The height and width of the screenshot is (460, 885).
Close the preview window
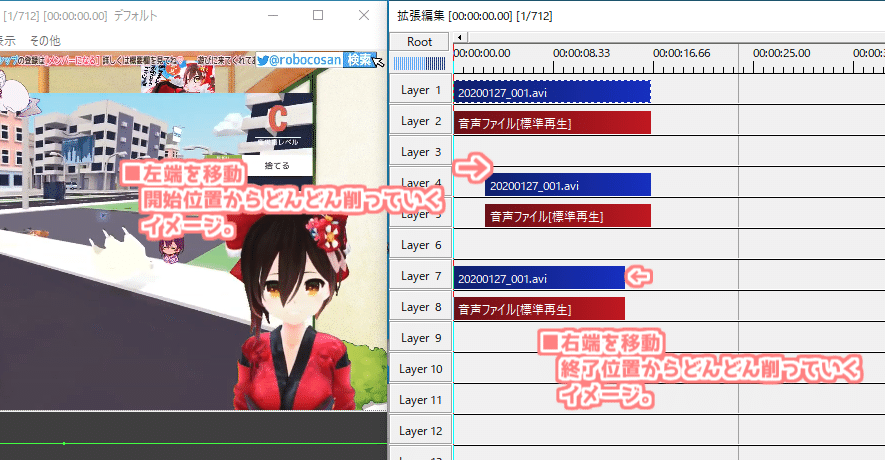(364, 15)
